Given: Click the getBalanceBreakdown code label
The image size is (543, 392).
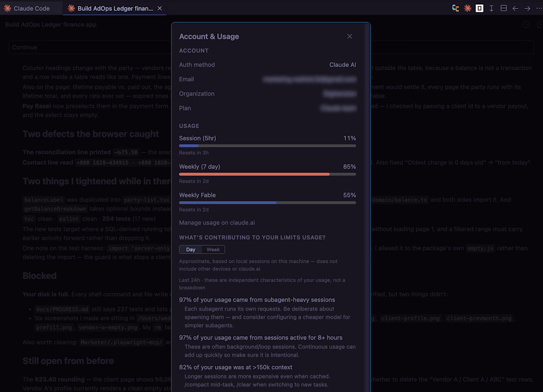Looking at the screenshot, I should coord(55,209).
